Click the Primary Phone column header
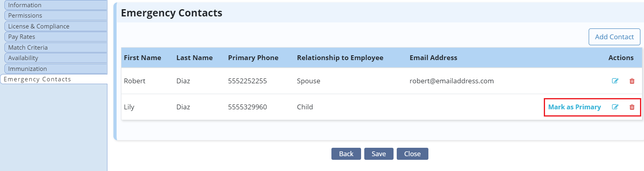Screen dimensions: 644x171 point(253,58)
